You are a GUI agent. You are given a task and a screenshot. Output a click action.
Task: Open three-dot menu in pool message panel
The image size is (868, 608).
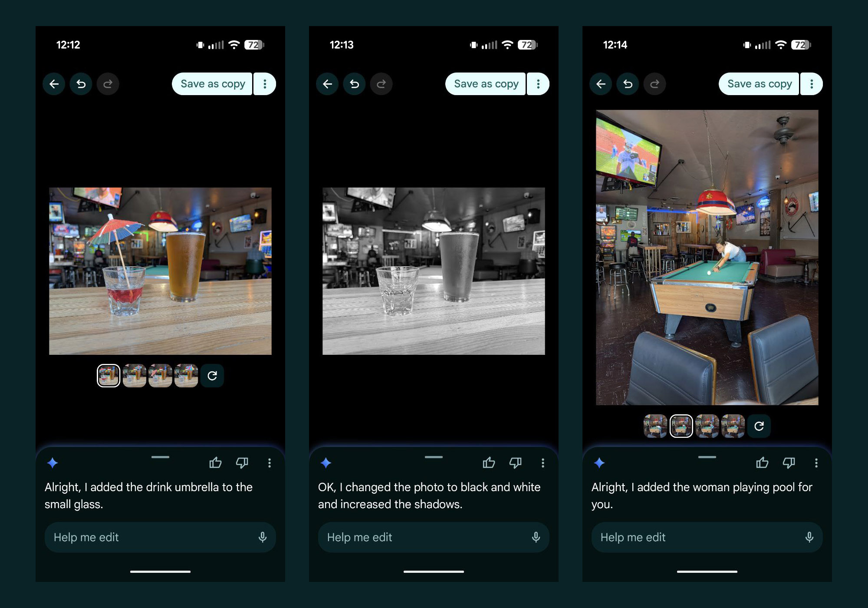point(816,463)
